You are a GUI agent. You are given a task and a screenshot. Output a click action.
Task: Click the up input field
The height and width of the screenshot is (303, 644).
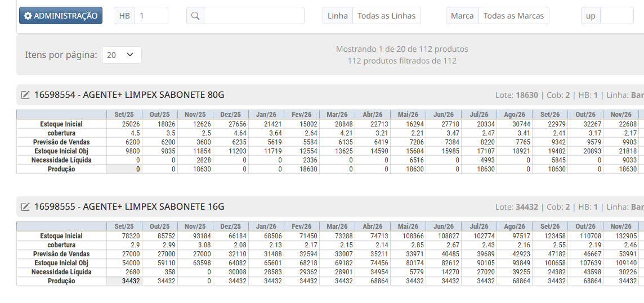616,16
